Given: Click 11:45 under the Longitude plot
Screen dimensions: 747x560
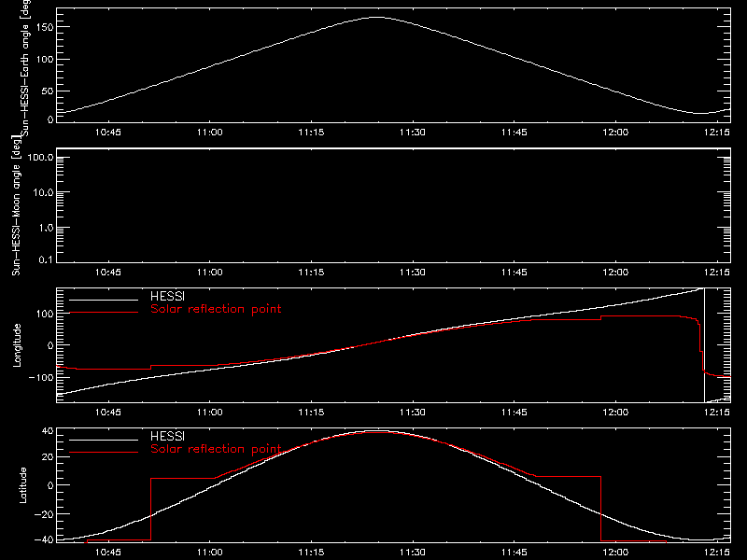Looking at the screenshot, I should pos(514,413).
